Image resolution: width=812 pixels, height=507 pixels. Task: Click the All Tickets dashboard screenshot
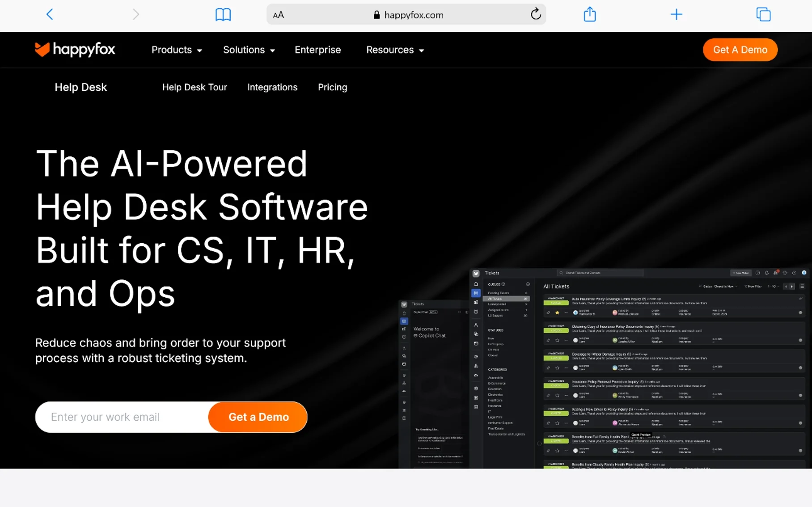pos(640,368)
